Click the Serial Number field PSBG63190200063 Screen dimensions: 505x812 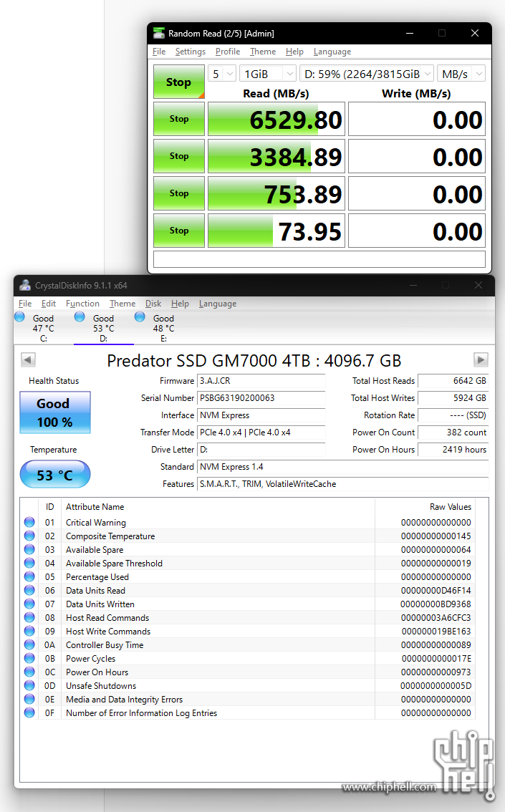[x=261, y=397]
